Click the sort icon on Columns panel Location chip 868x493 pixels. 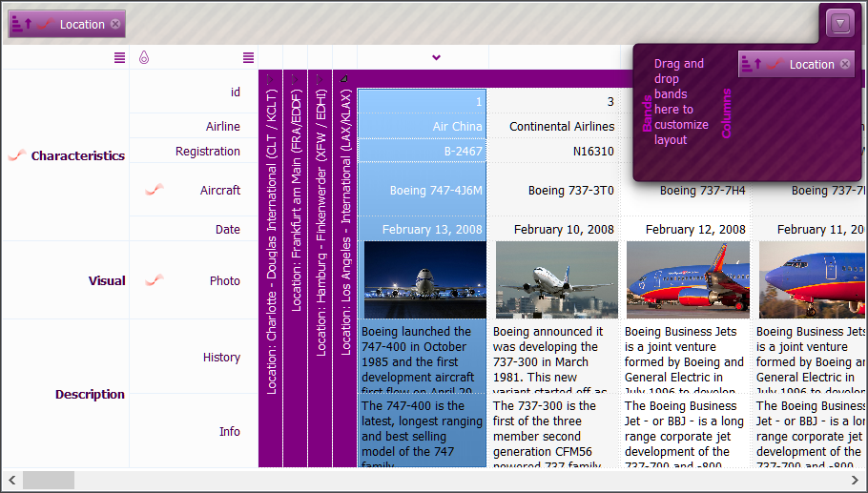click(751, 65)
